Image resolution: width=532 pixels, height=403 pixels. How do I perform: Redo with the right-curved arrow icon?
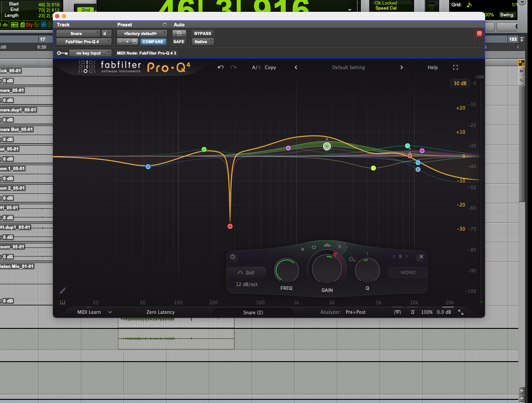[233, 67]
